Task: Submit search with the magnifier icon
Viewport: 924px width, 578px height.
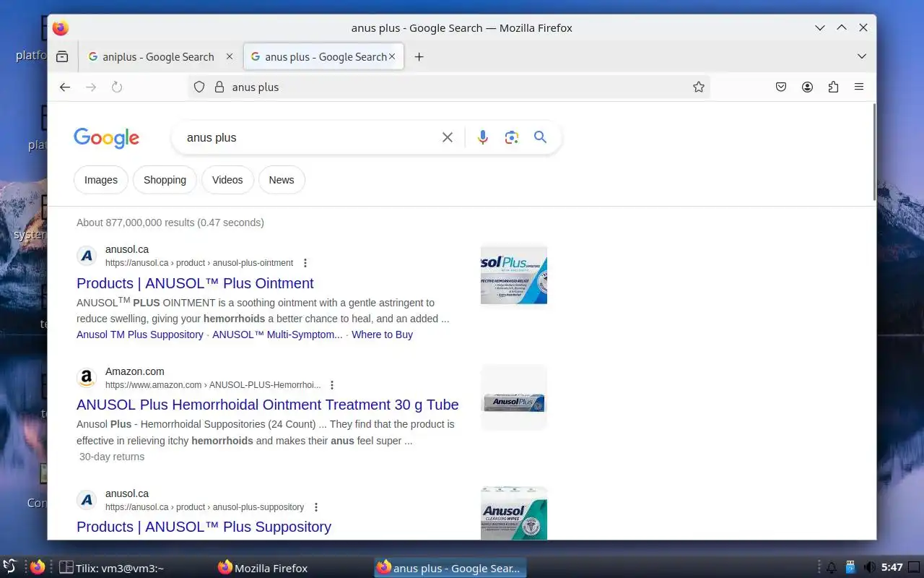Action: pos(540,137)
